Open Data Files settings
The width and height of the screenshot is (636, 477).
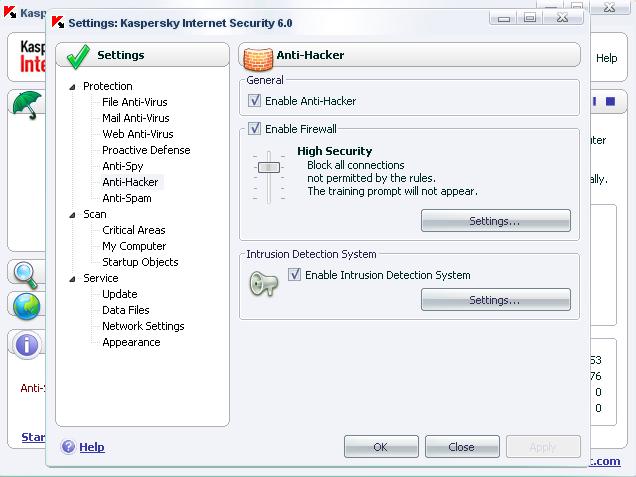pos(126,310)
